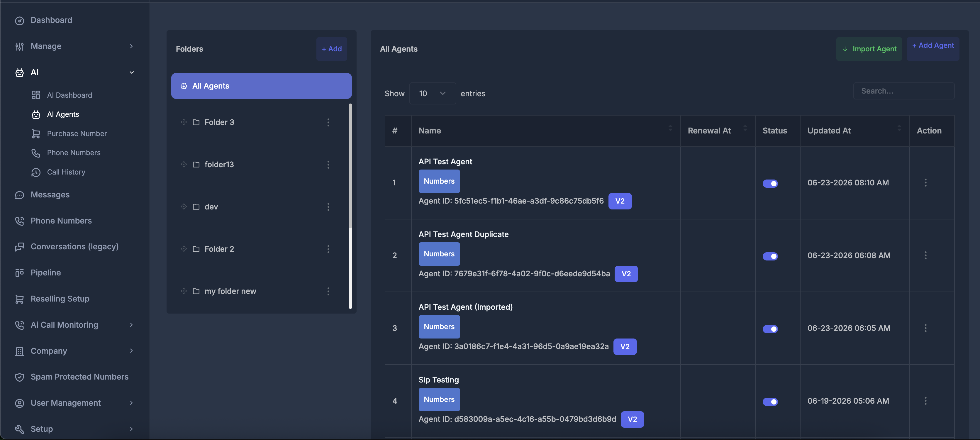The height and width of the screenshot is (440, 980).
Task: Click the Purchase Number cart icon
Action: click(36, 133)
